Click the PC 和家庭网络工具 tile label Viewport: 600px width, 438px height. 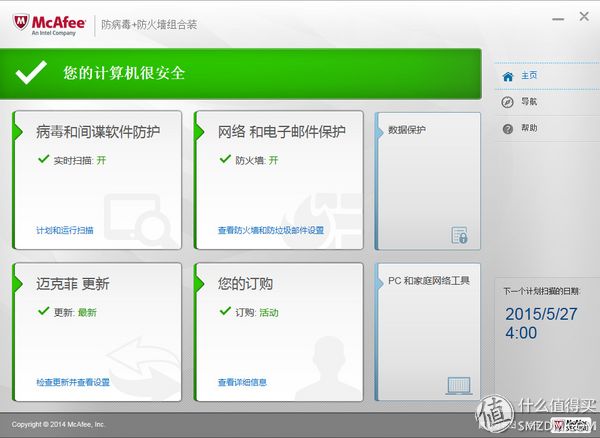coord(429,281)
